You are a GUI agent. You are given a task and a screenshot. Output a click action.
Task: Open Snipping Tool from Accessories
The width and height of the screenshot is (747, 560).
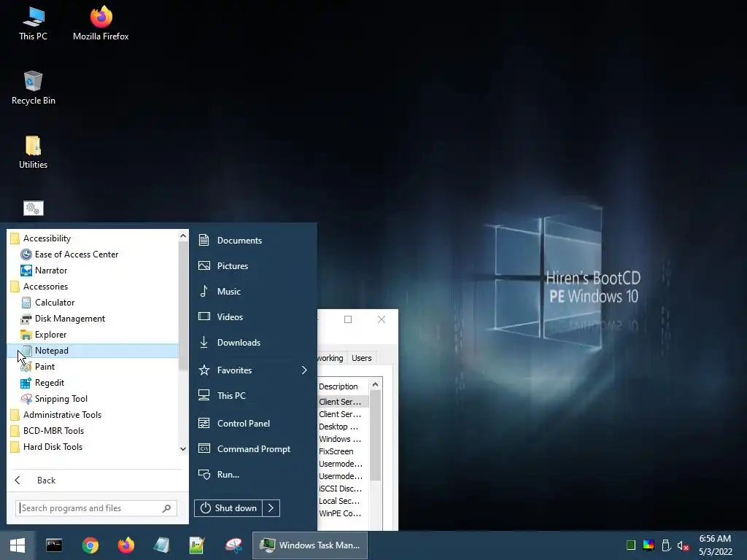[x=54, y=399]
